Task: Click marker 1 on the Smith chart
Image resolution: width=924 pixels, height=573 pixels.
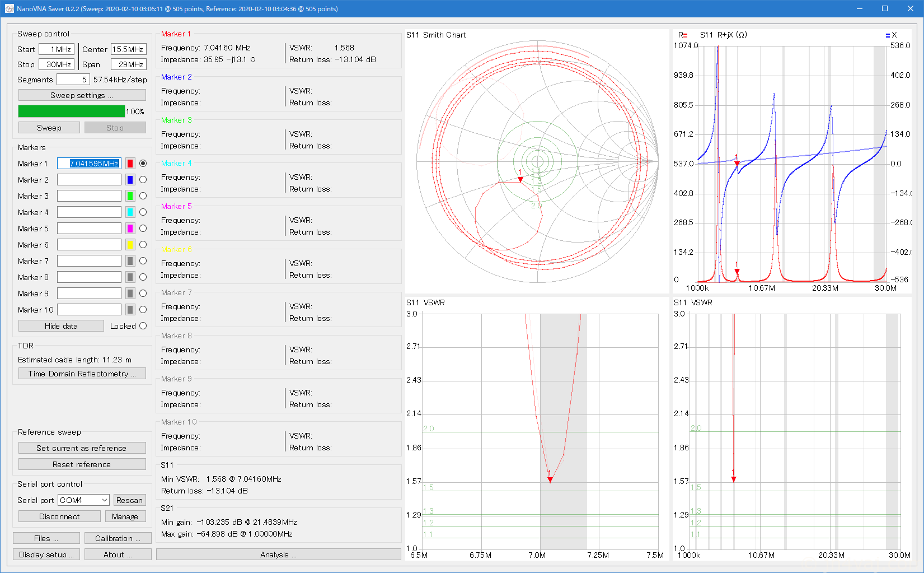Action: click(520, 179)
